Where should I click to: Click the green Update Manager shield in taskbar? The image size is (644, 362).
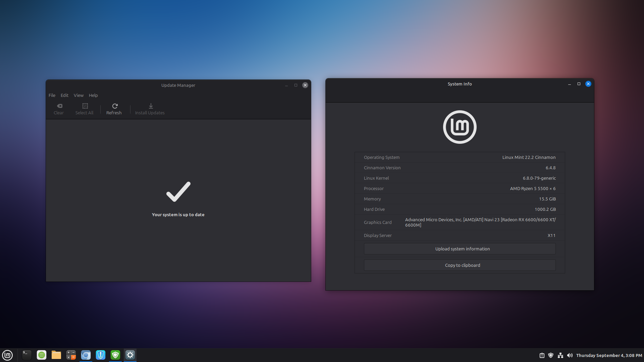point(115,355)
